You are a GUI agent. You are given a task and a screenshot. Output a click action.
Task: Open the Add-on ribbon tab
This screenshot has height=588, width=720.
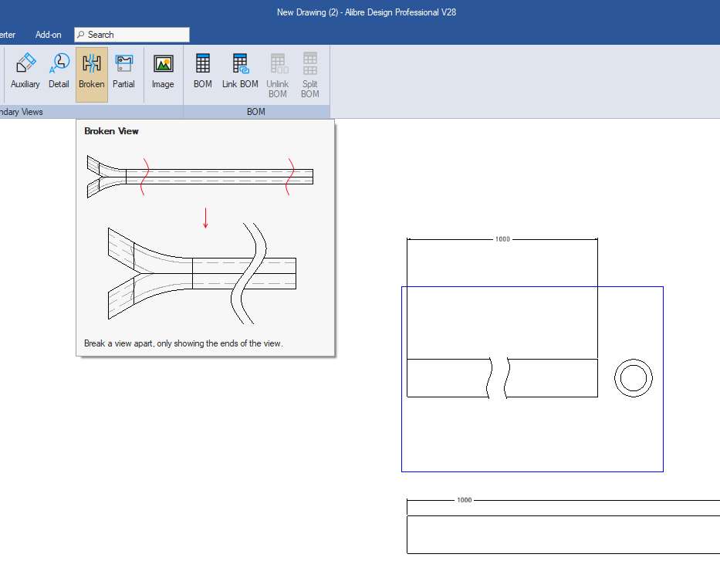pyautogui.click(x=48, y=35)
